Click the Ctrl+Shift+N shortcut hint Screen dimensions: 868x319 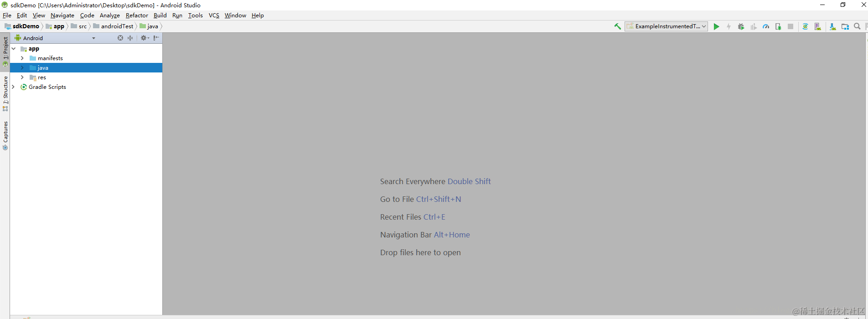pos(439,199)
